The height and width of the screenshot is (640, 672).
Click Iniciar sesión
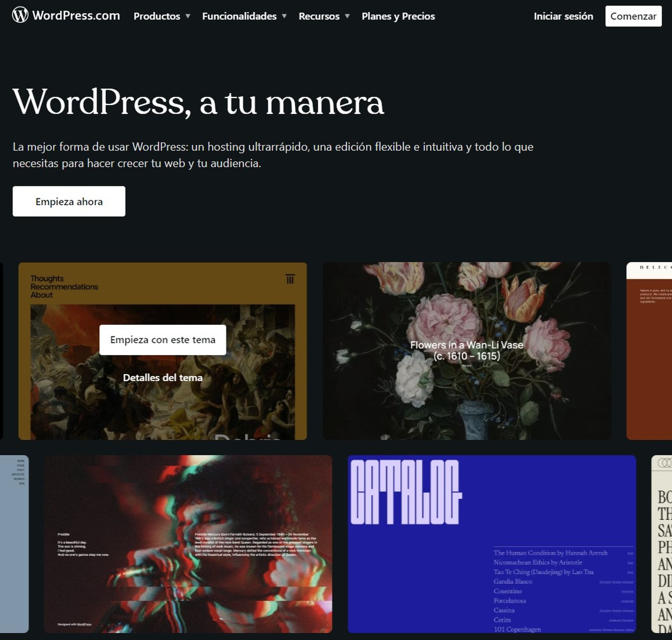tap(563, 16)
